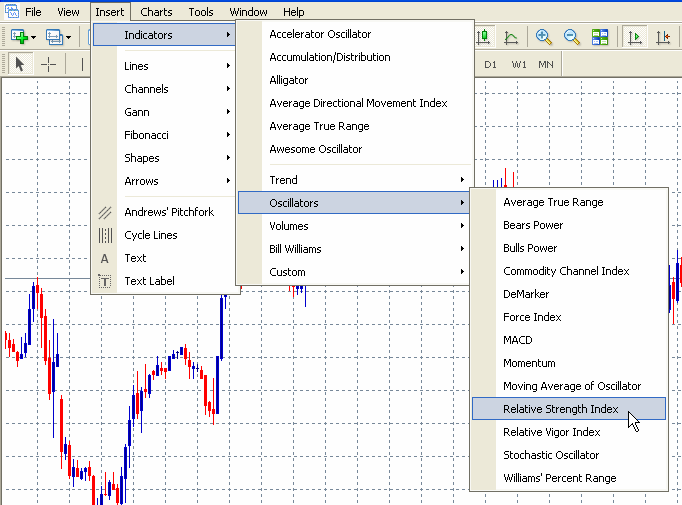
Task: Select Bears Power oscillator
Action: (x=569, y=225)
